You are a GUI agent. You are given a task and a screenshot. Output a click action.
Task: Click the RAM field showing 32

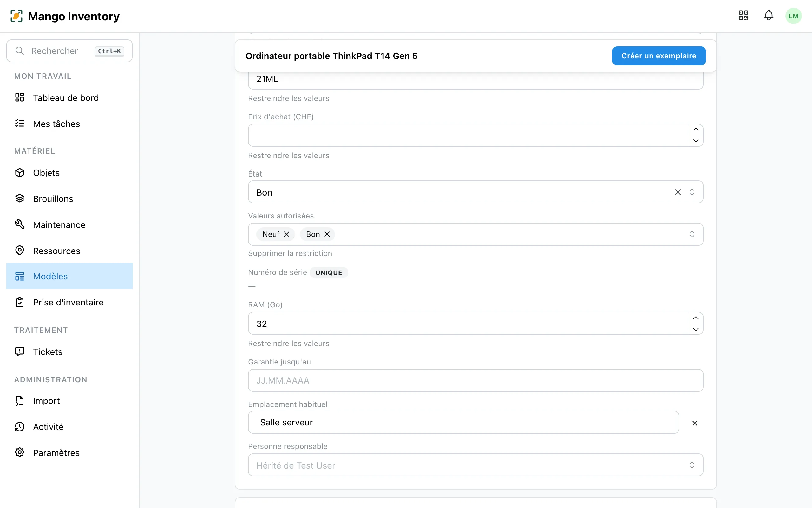tap(468, 323)
